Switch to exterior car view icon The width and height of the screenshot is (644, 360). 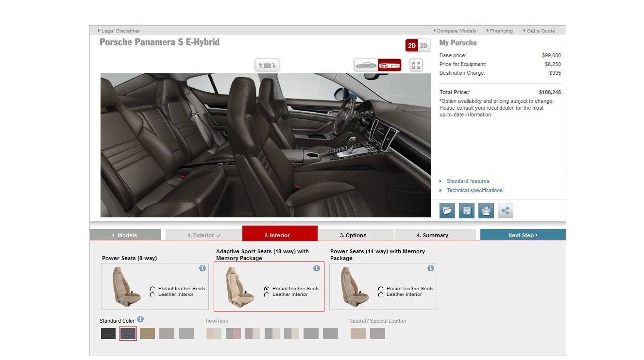tap(366, 65)
